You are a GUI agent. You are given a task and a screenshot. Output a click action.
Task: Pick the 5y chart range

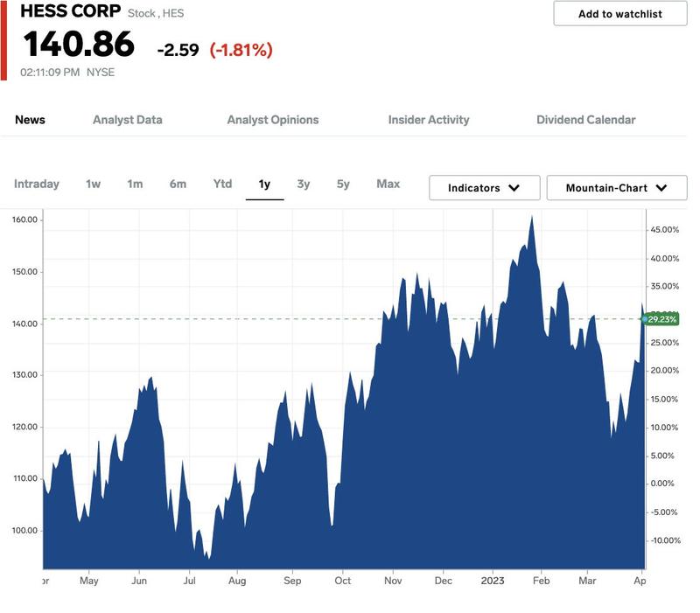343,184
